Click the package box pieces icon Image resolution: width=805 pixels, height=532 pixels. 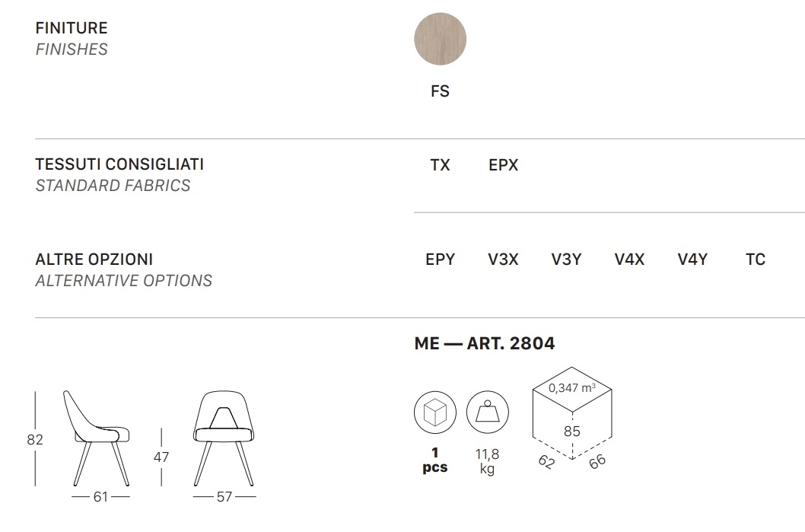click(435, 413)
